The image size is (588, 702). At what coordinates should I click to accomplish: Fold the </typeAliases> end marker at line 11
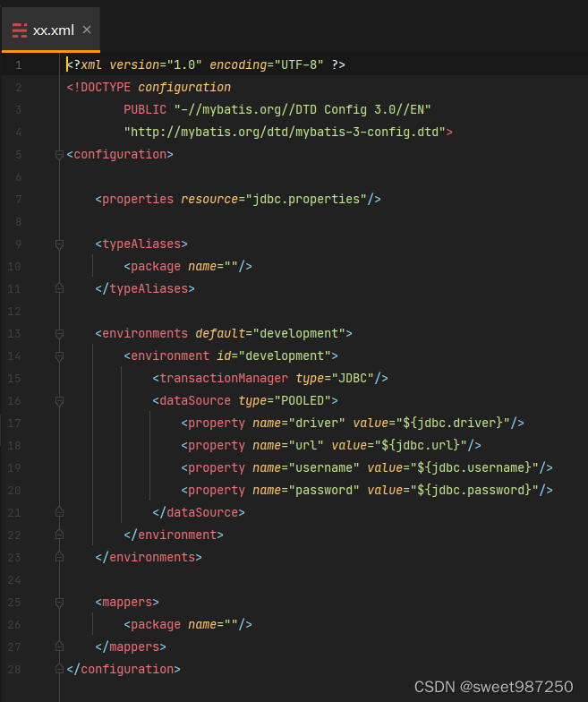point(59,288)
